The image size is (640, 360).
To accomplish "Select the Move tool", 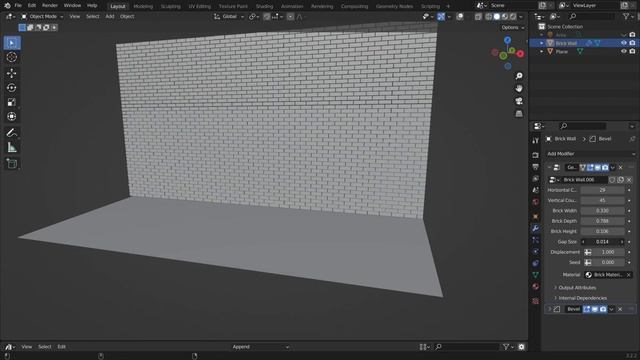I will tap(12, 73).
